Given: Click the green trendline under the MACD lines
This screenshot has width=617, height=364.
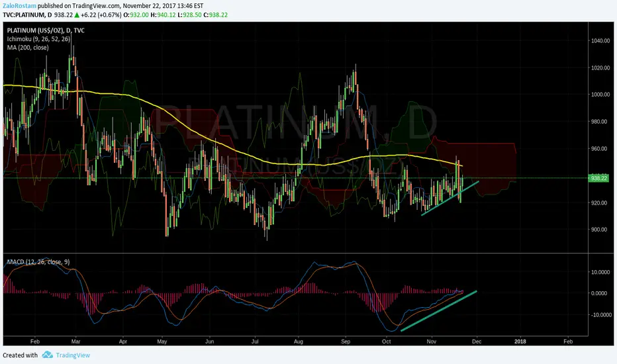Looking at the screenshot, I should (439, 311).
